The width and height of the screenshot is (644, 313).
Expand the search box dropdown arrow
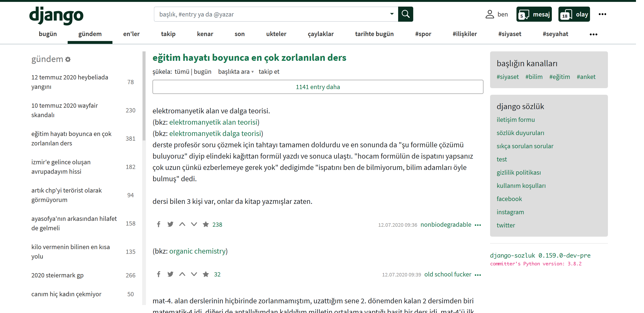[392, 14]
